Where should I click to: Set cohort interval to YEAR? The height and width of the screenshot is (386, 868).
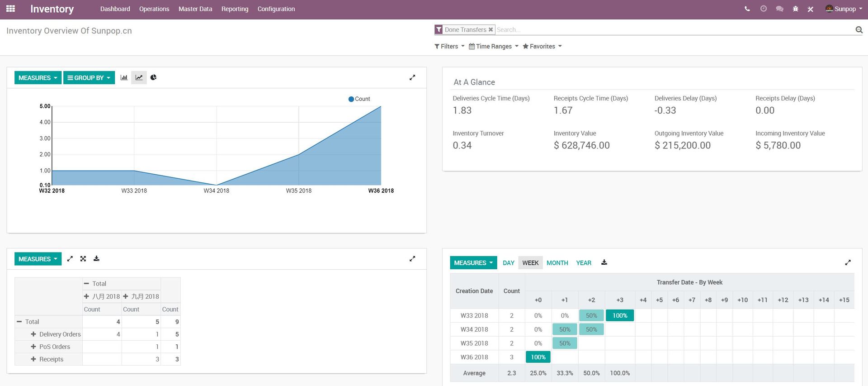(x=584, y=262)
